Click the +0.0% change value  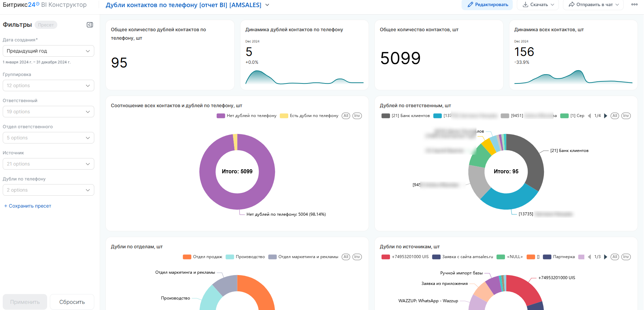coord(252,62)
